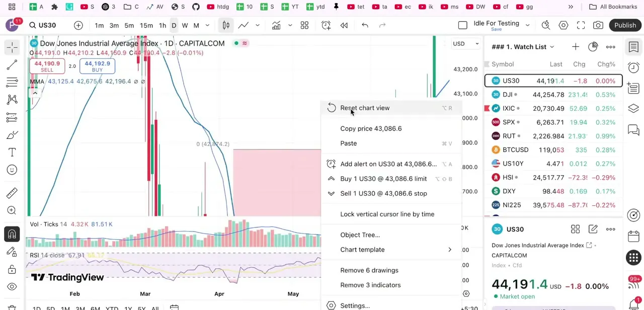Open US30 symbol search field
The width and height of the screenshot is (644, 310).
pyautogui.click(x=43, y=25)
